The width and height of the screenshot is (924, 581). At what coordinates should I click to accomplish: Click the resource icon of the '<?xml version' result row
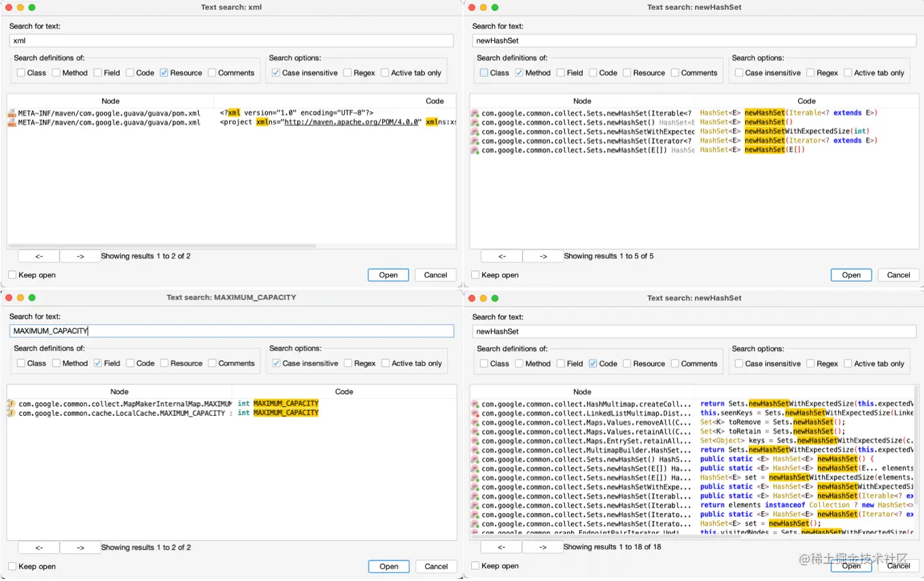coord(12,113)
